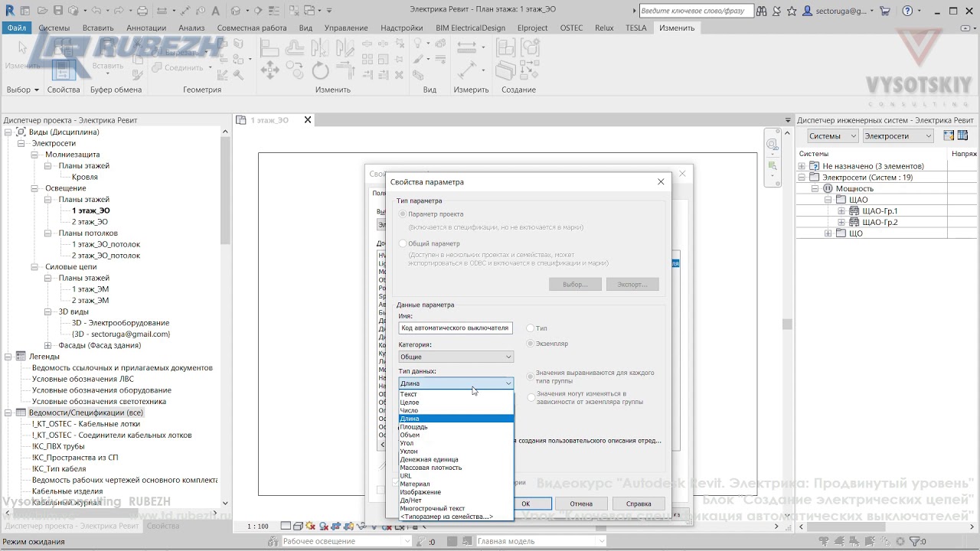
Task: Click the column settings icon in the systems panel
Action: coord(963,135)
